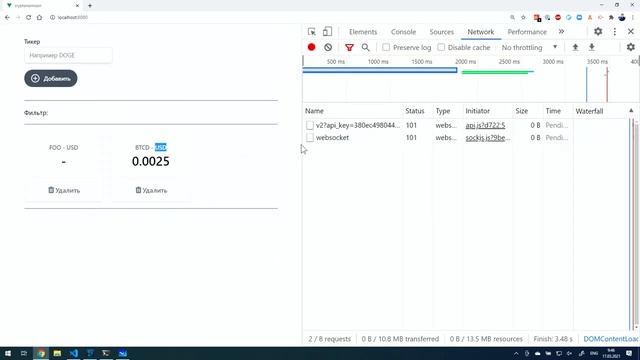The height and width of the screenshot is (360, 640).
Task: Open Network panel settings gear
Action: point(631,47)
